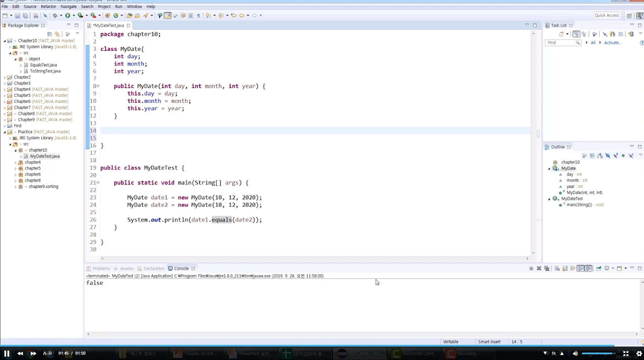
Task: Toggle Scroll Lock icon in Console
Action: 565,268
